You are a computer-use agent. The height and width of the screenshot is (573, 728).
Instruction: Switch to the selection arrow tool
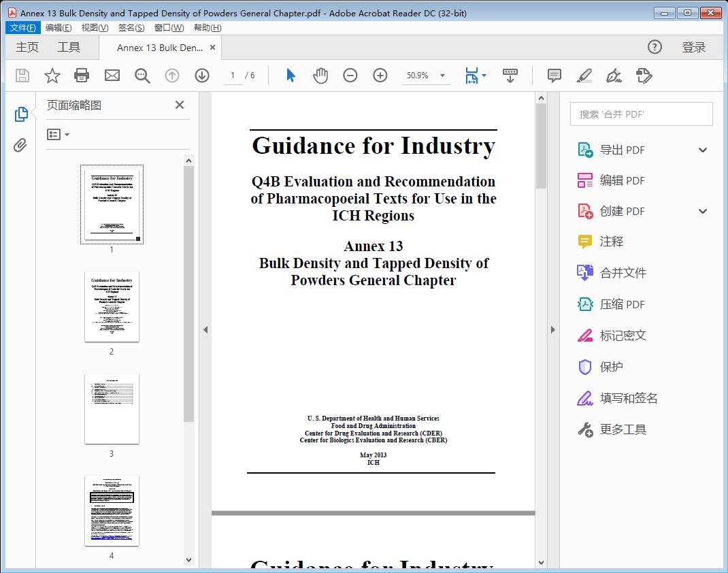click(x=288, y=75)
